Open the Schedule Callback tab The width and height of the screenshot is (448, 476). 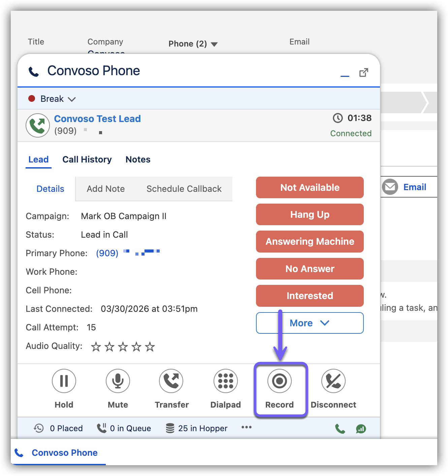pyautogui.click(x=184, y=189)
